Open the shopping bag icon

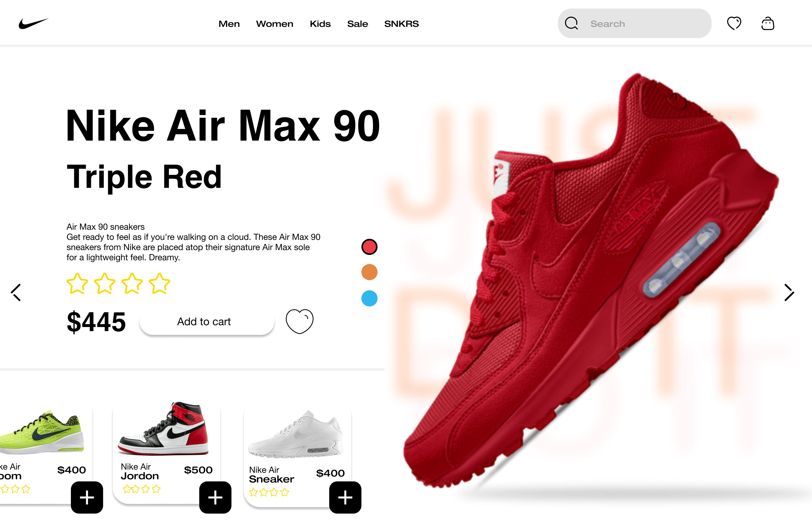point(768,23)
